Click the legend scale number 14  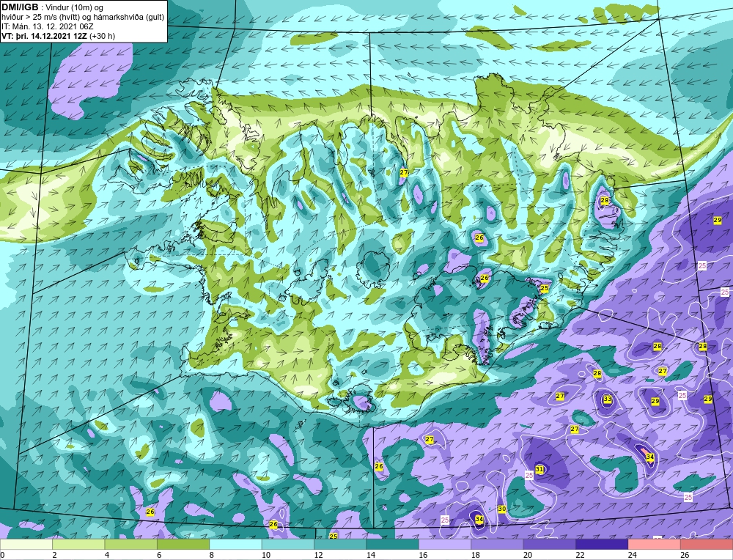point(371,556)
